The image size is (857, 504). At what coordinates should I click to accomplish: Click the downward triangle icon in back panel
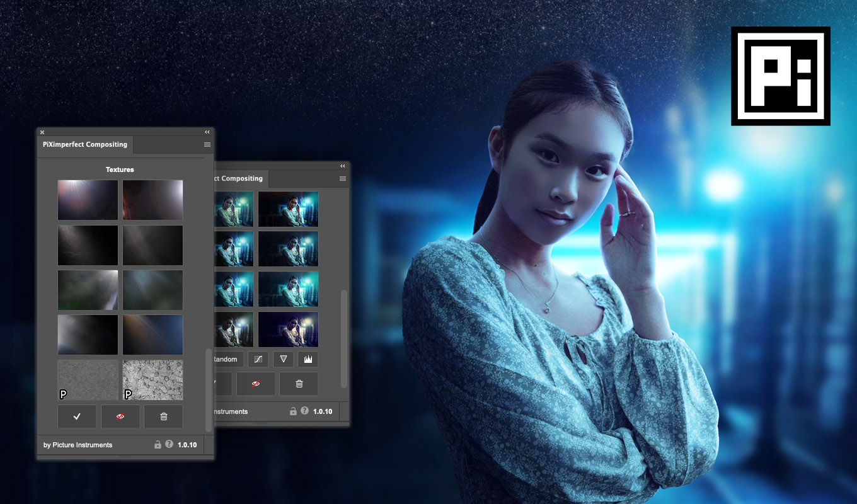(284, 359)
